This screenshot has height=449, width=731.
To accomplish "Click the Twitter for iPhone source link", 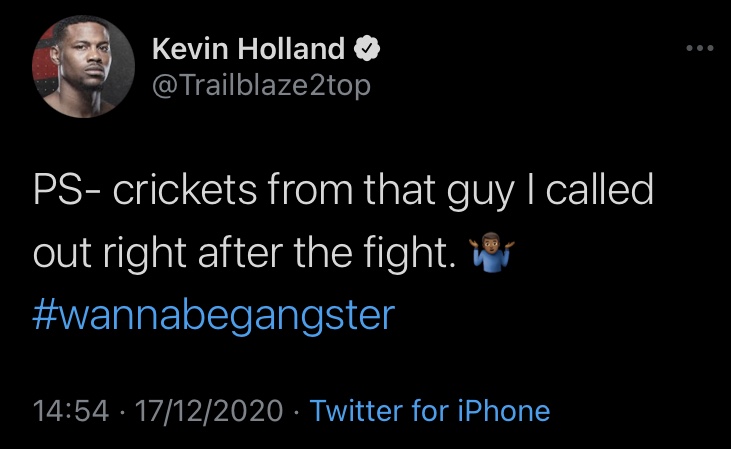I will pyautogui.click(x=430, y=411).
